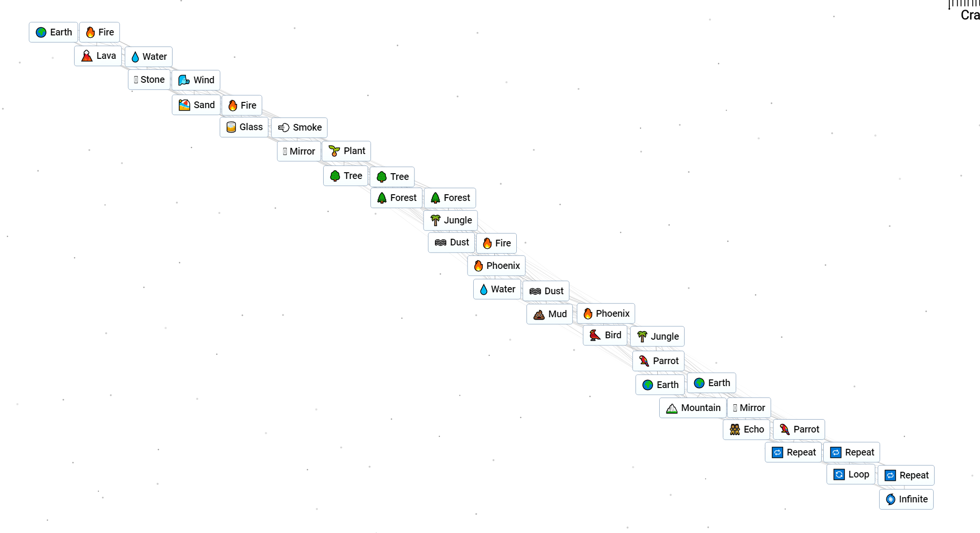Click the Mountain element node
The width and height of the screenshot is (980, 533).
click(693, 408)
